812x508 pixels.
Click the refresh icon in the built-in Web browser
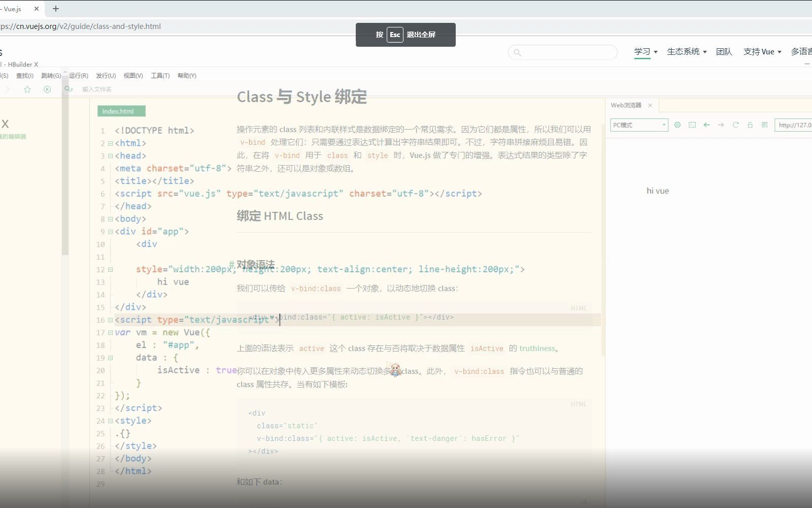[735, 125]
